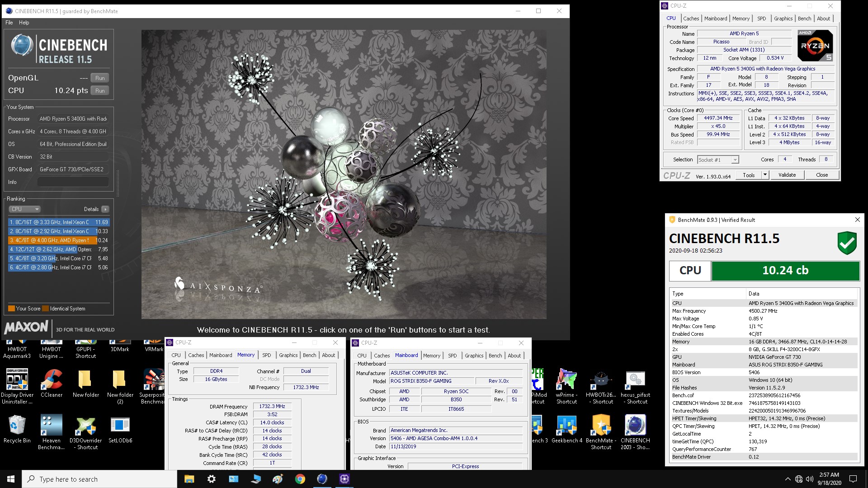Open the Bench tab in top CPU-Z window

tap(804, 19)
